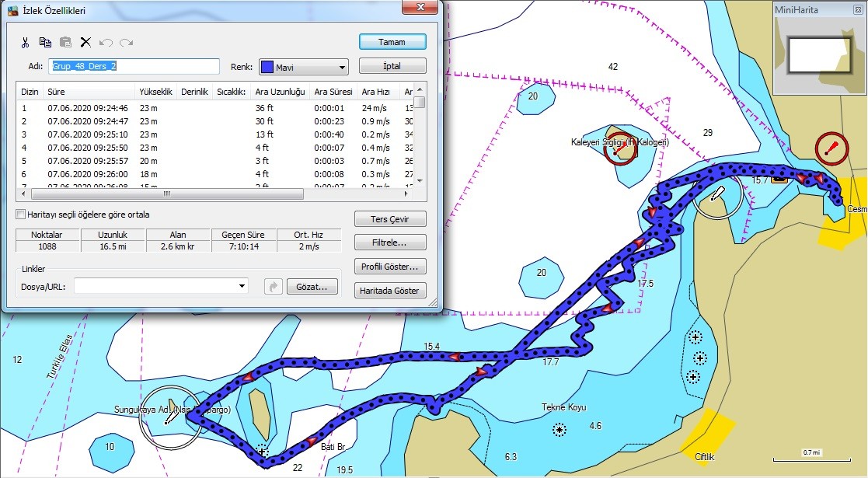Click the points table's vertical scrollbar down arrow
Image resolution: width=868 pixels, height=478 pixels.
pos(420,180)
